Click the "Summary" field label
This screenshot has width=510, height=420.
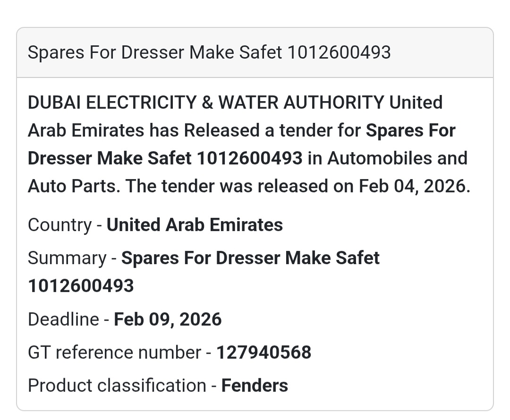[x=67, y=258]
